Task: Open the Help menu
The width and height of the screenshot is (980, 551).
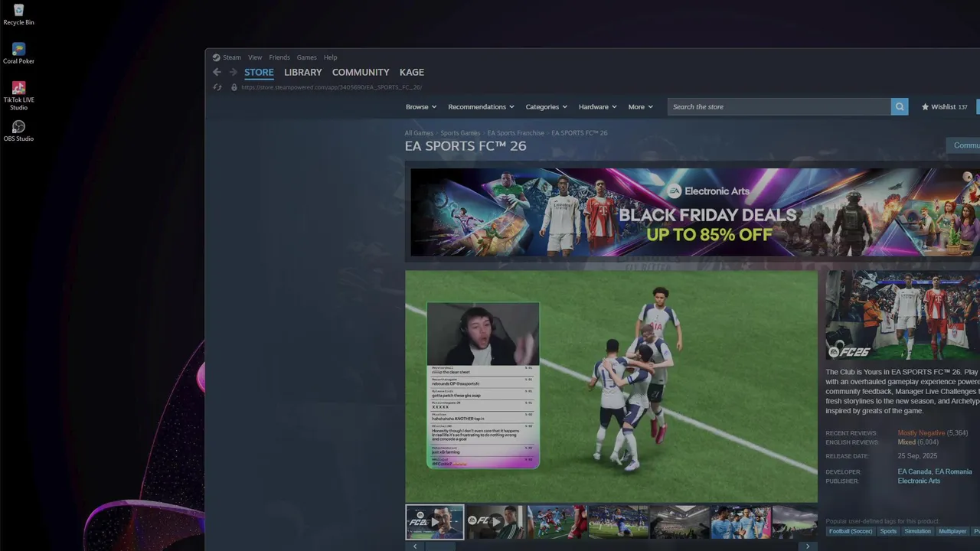Action: click(330, 57)
